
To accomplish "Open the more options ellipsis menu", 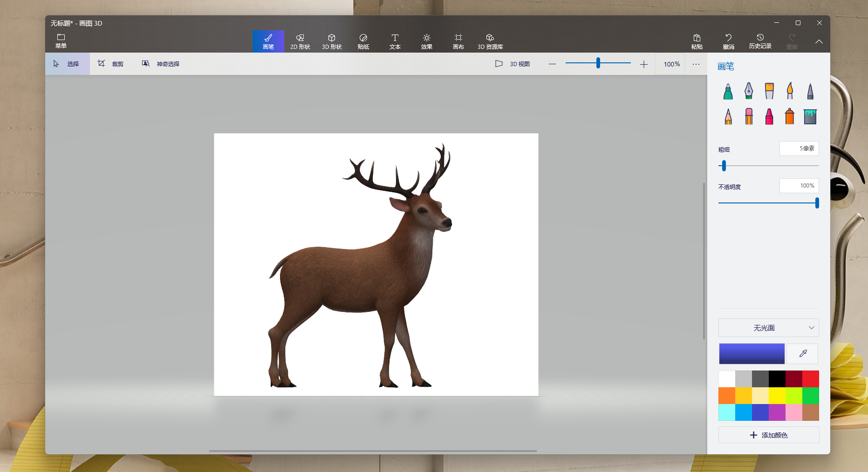I will coord(696,64).
